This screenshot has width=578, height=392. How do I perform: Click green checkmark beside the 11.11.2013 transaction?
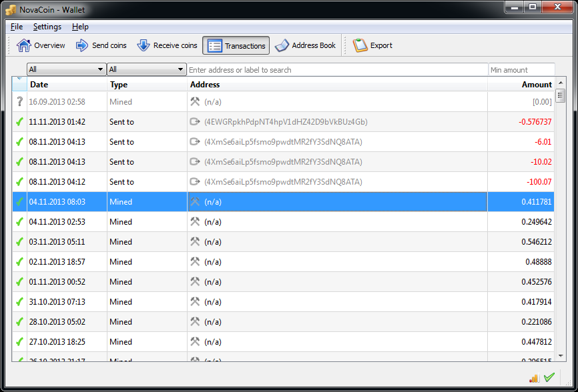[x=18, y=121]
